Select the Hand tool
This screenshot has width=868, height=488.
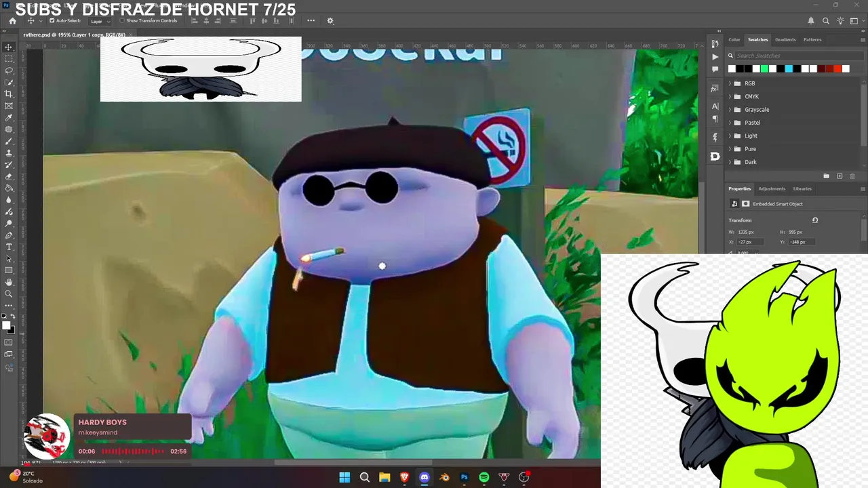[9, 282]
